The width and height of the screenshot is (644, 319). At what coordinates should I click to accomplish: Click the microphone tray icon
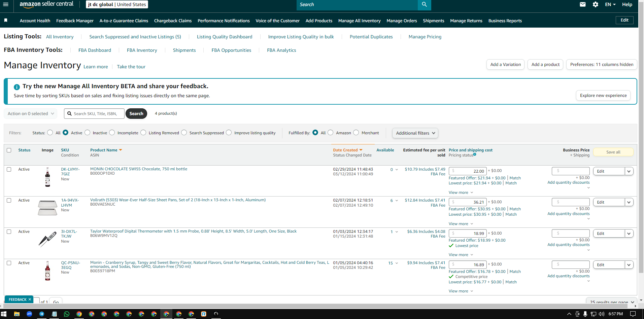click(585, 314)
